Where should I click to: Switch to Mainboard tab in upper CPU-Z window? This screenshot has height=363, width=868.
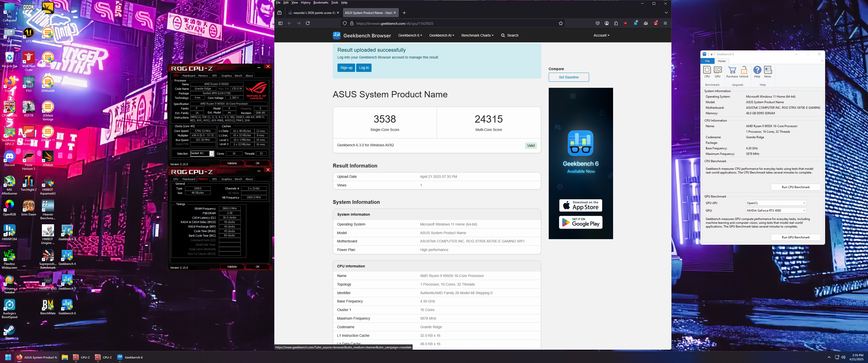(189, 76)
